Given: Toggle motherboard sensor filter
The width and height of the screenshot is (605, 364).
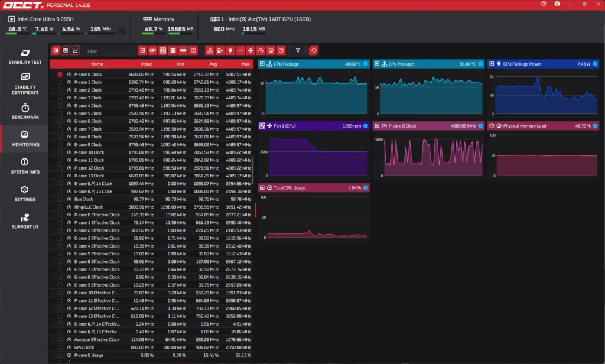Looking at the screenshot, I should pos(163,51).
